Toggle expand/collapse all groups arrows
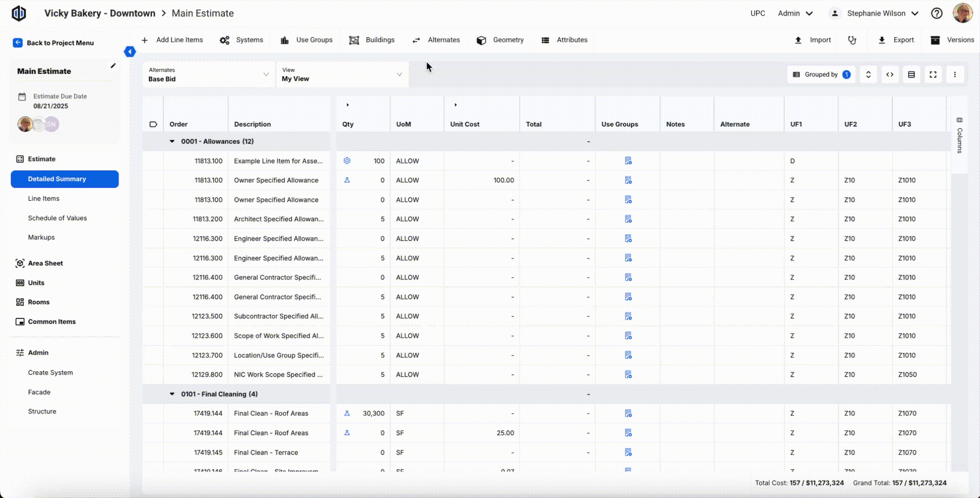The height and width of the screenshot is (498, 980). coord(868,75)
